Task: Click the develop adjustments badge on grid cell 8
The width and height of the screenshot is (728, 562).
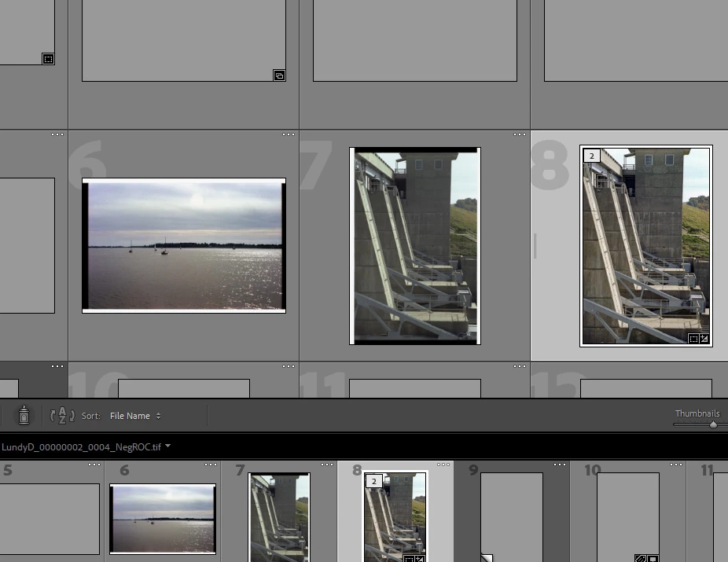Action: click(704, 339)
